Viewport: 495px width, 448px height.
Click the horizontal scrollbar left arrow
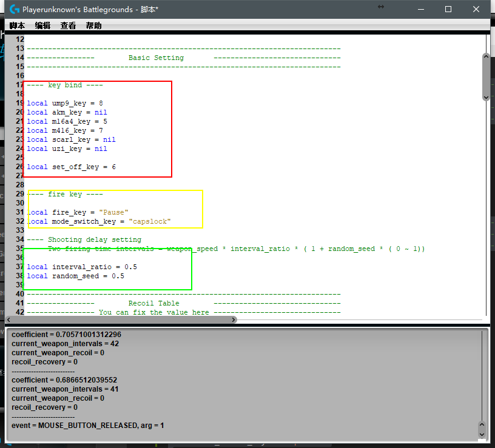click(9, 319)
